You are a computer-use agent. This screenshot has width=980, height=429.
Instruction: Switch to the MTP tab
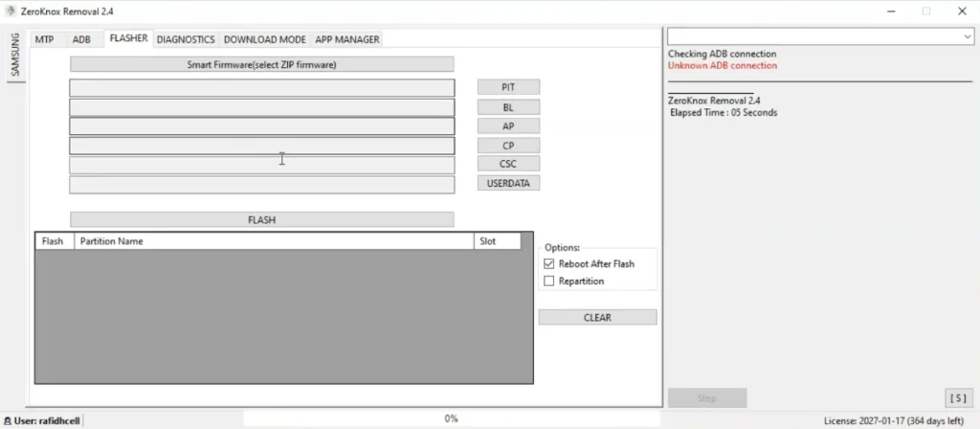44,39
